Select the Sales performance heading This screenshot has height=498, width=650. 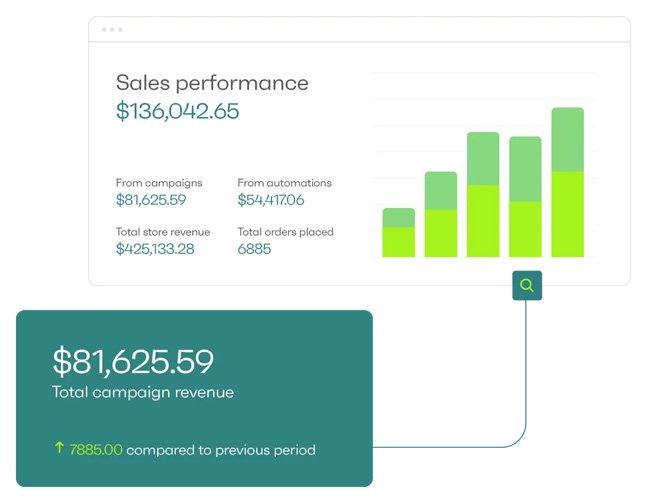tap(212, 83)
